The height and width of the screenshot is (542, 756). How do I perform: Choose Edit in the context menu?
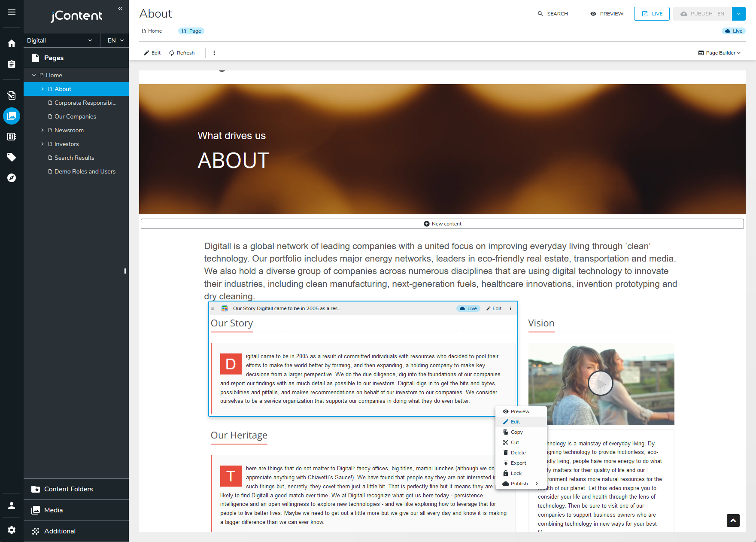(521, 422)
